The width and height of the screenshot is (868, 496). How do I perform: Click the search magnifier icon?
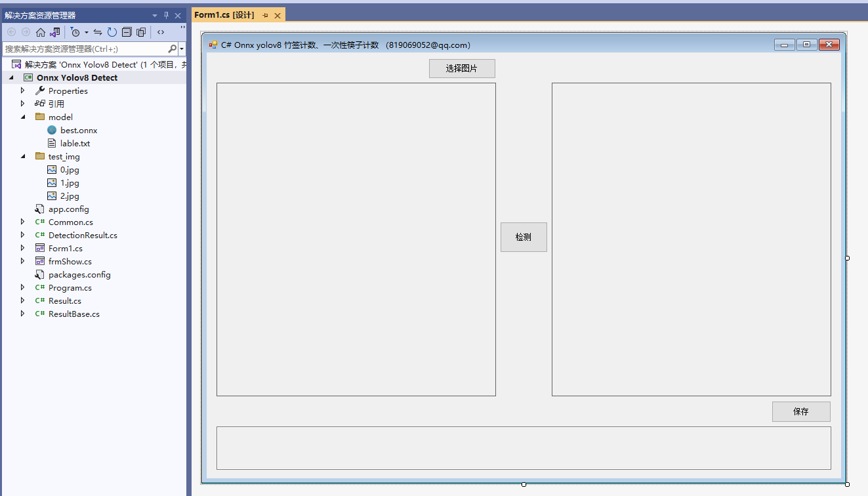pyautogui.click(x=172, y=49)
